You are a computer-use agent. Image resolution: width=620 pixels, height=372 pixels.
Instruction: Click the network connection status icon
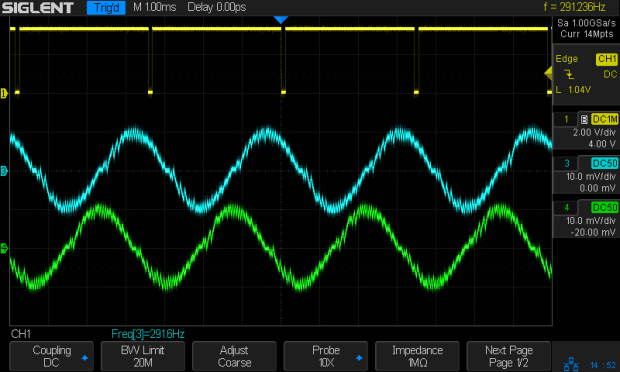(x=571, y=364)
